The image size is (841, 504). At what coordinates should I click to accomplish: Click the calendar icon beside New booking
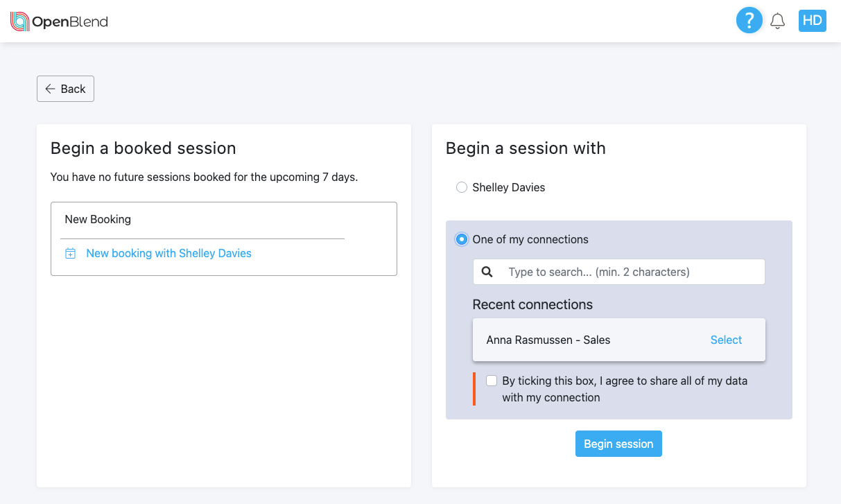[70, 254]
